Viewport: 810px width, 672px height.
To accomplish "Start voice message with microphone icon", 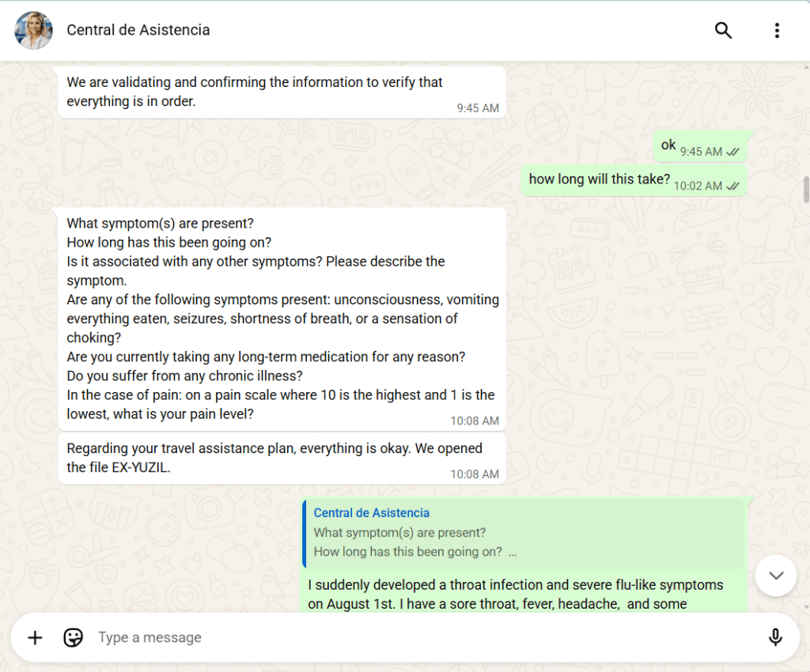I will (x=775, y=638).
